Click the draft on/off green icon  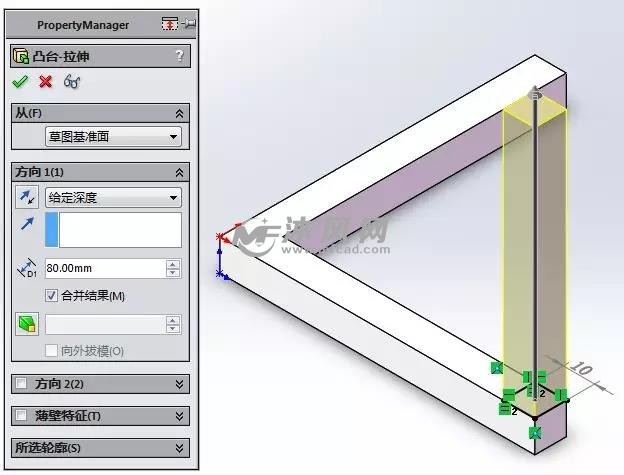coord(27,324)
